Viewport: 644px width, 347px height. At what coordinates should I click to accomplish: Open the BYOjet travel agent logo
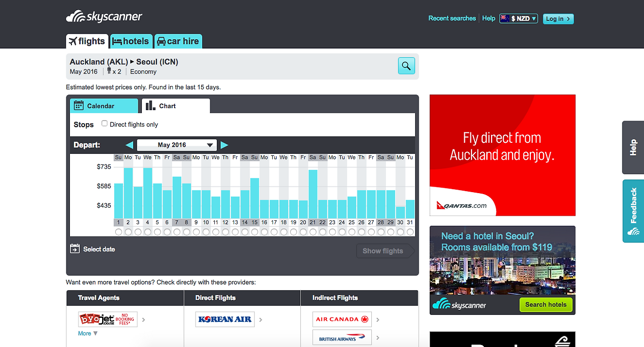[x=108, y=319]
